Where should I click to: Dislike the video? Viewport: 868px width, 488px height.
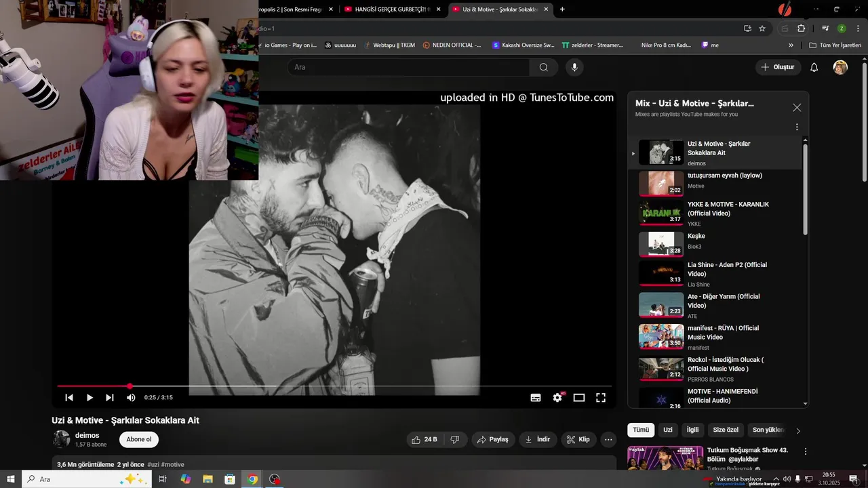455,439
